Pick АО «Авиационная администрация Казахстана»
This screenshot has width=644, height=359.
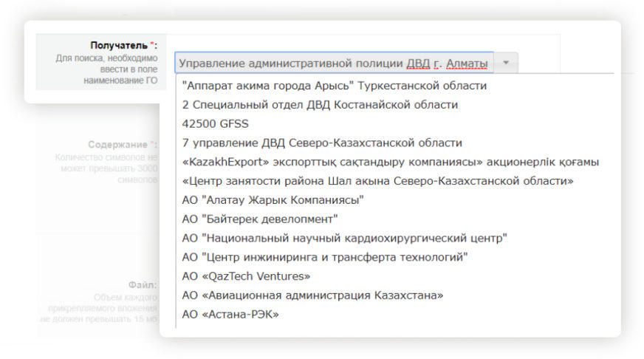point(312,295)
